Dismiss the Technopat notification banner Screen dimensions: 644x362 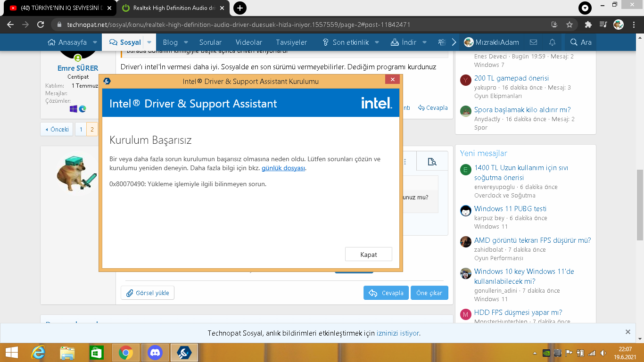(628, 332)
